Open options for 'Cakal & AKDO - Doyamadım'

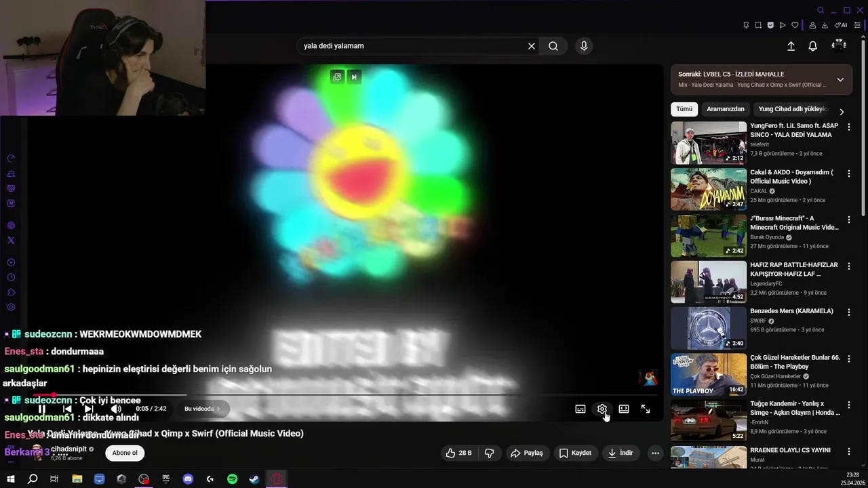[x=848, y=174]
